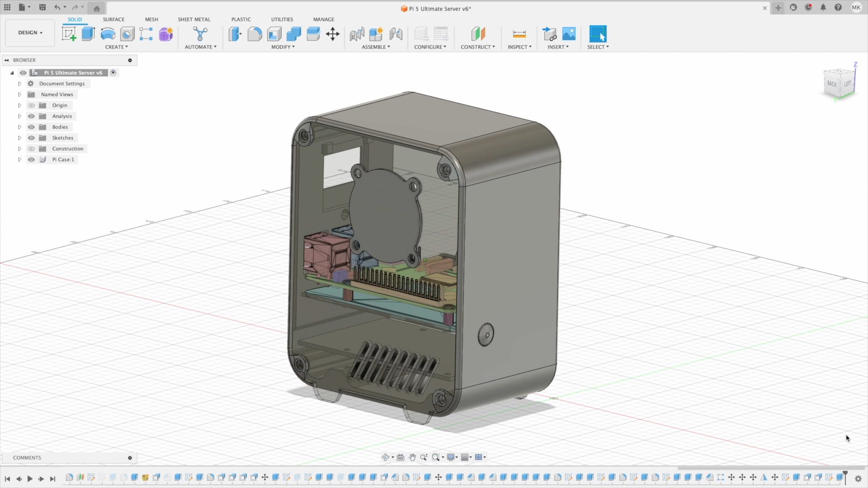Show the hidden Origin folder
Viewport: 868px width, 488px height.
(x=31, y=105)
